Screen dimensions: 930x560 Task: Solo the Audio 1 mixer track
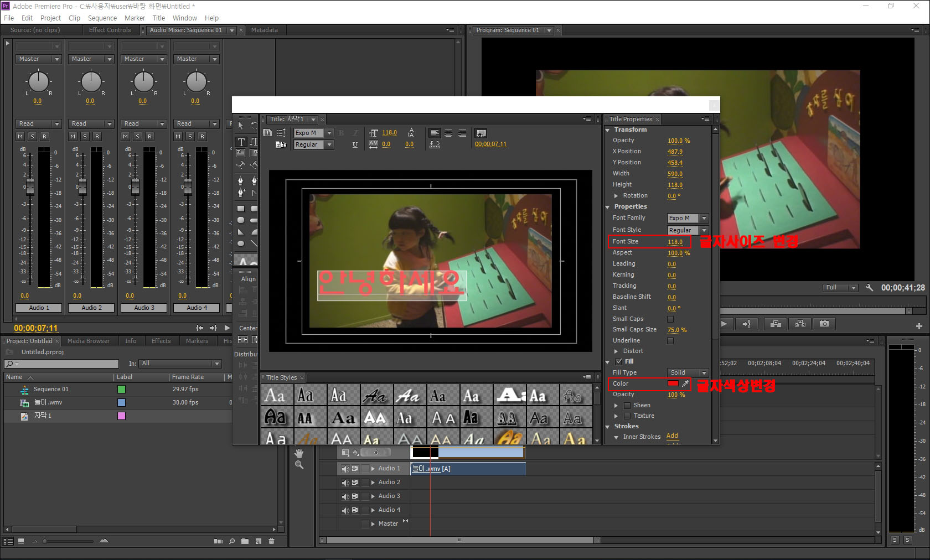(x=32, y=136)
